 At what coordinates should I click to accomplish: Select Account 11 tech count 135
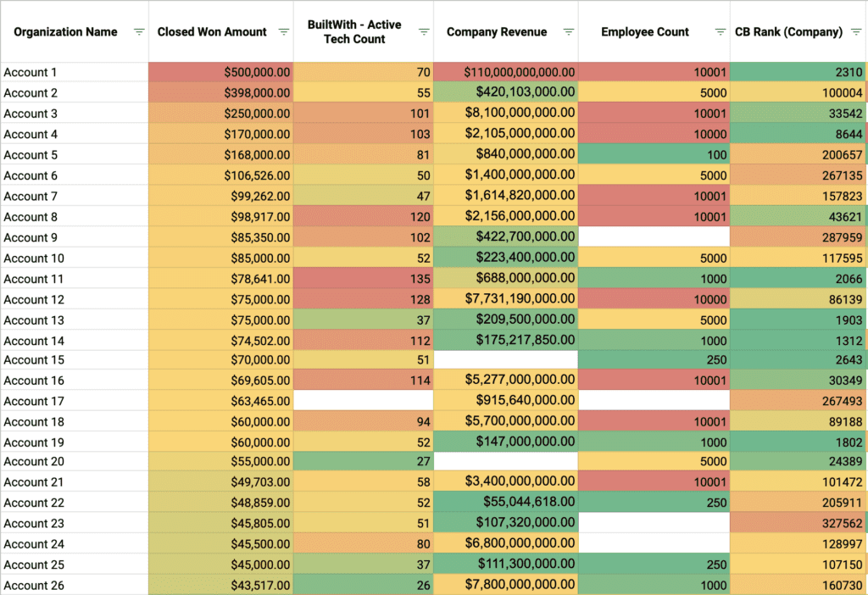click(x=363, y=279)
